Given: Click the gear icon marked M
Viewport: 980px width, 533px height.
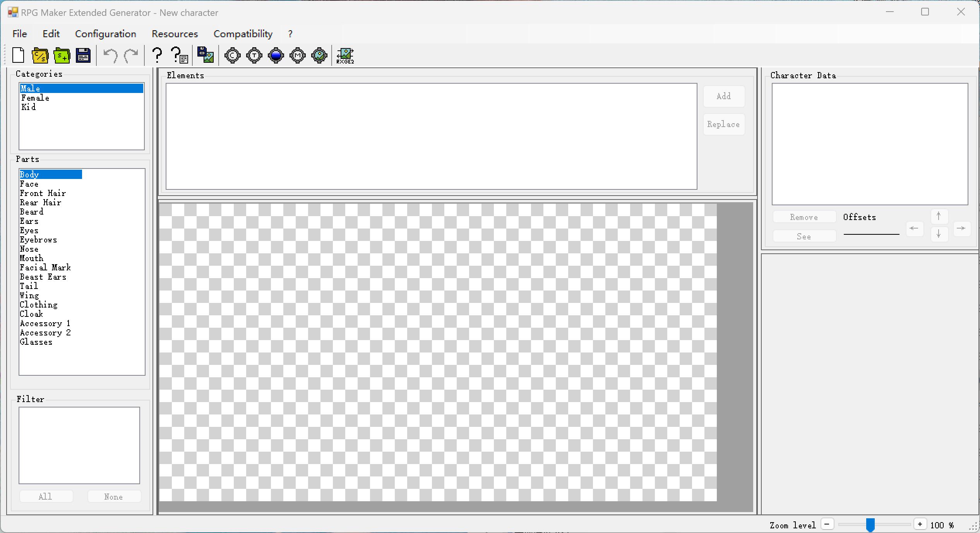Looking at the screenshot, I should (298, 56).
